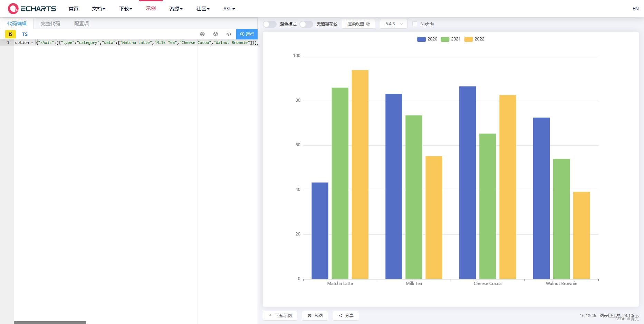Click the Cheese Cocoa 2020 blue bar
Image resolution: width=644 pixels, height=324 pixels.
click(x=468, y=183)
